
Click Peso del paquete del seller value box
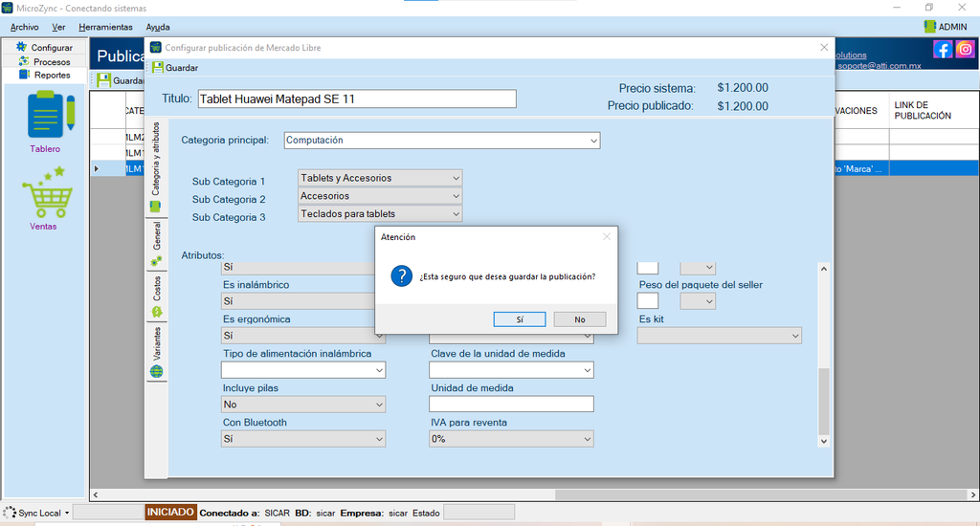(648, 301)
